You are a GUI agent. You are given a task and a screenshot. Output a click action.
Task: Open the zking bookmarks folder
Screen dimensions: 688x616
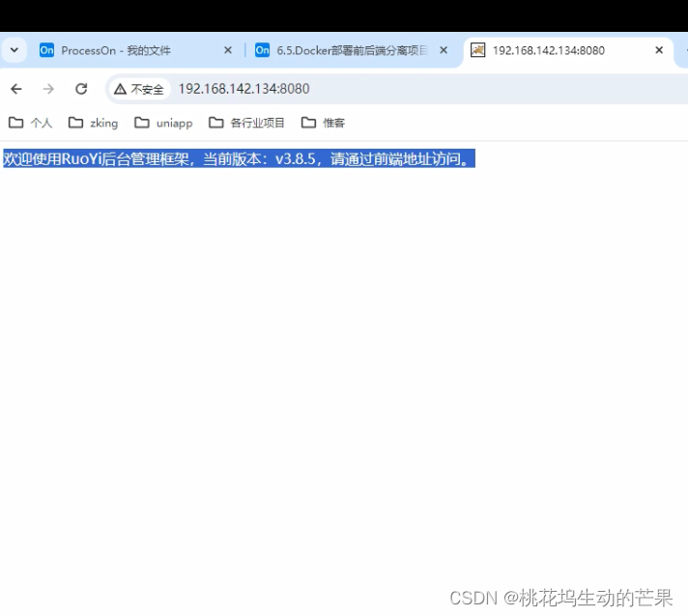tap(94, 123)
